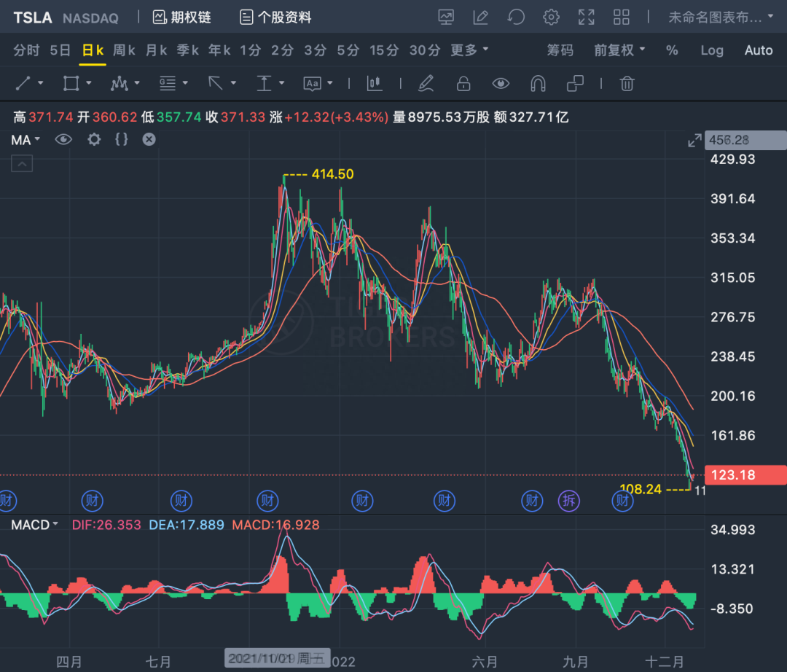
Task: Toggle the lock drawings icon
Action: [x=463, y=83]
